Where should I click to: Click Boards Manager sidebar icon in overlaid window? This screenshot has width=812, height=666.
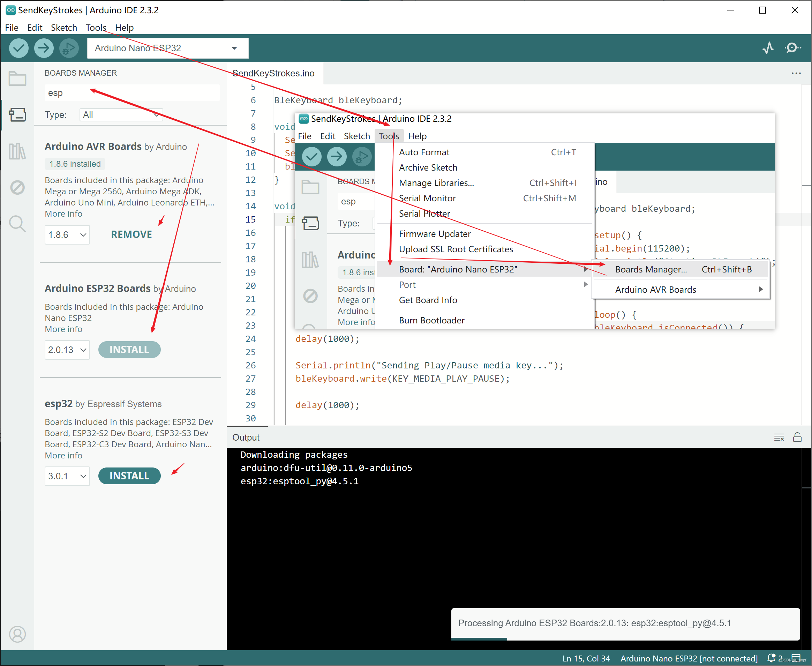pos(310,223)
